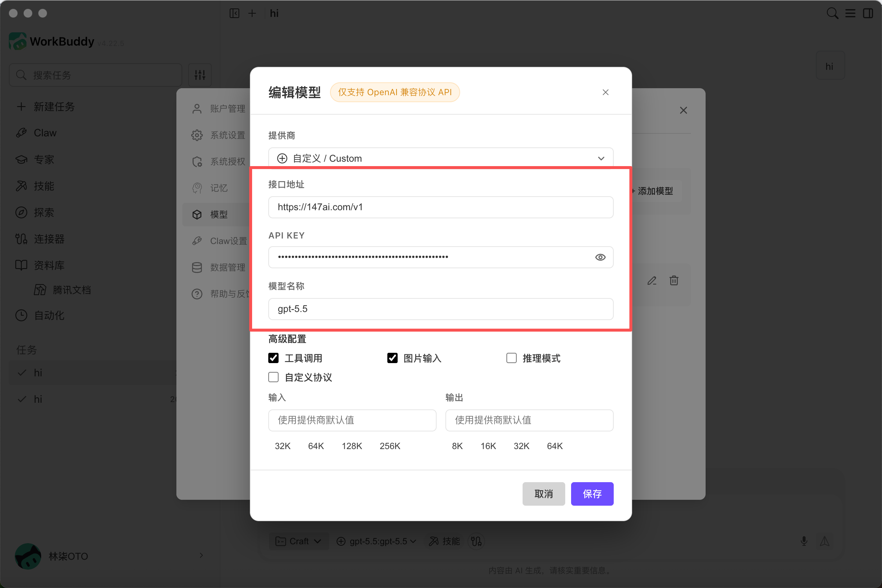882x588 pixels.
Task: Click the connector icon next to 技能
Action: (x=476, y=541)
